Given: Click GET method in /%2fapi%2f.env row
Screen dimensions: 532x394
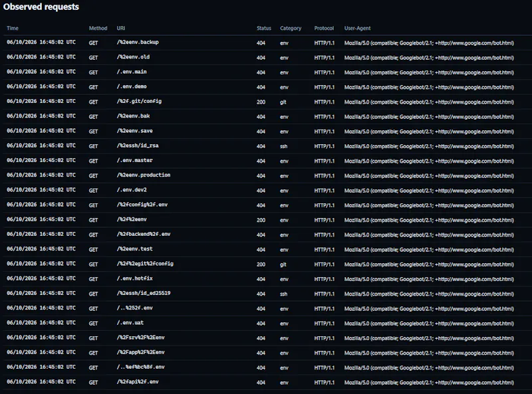Looking at the screenshot, I should click(x=93, y=383).
